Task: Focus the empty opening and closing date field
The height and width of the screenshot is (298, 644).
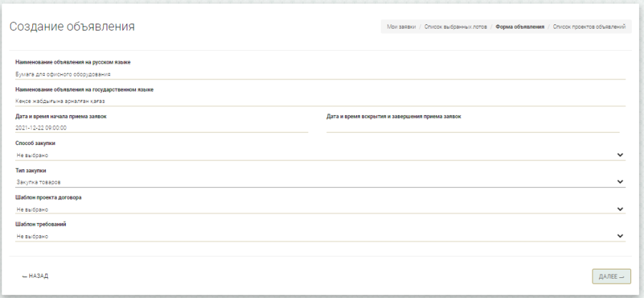Action: [x=472, y=128]
